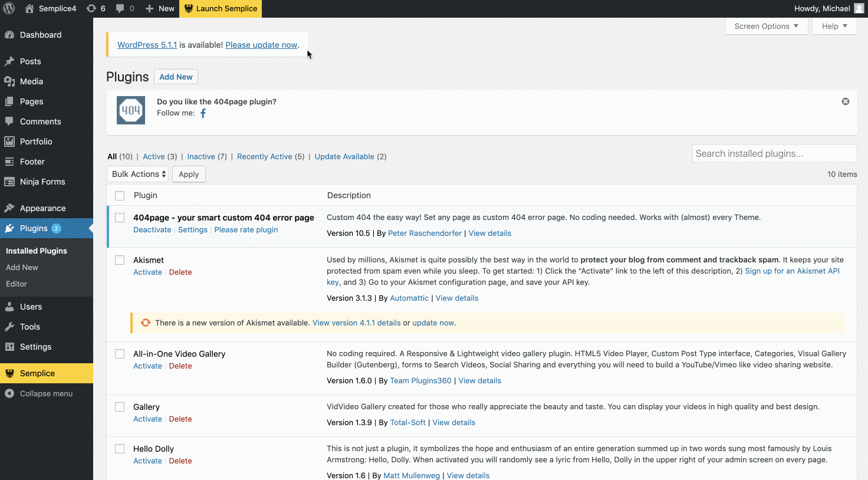Select the Hello Dolly plugin checkbox
This screenshot has width=868, height=480.
tap(120, 449)
